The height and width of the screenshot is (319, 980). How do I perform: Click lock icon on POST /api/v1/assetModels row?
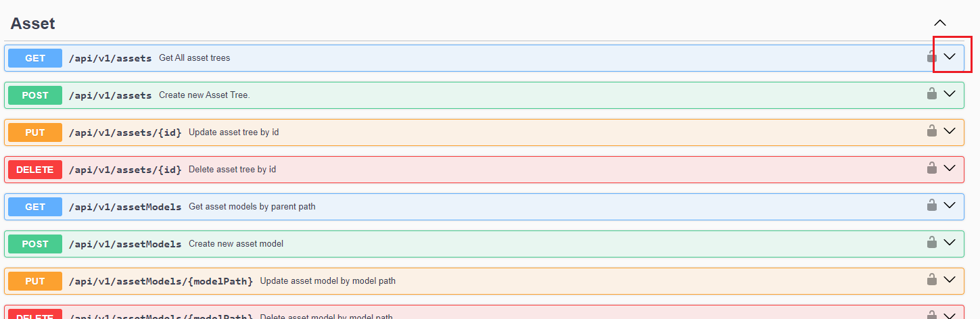(931, 243)
